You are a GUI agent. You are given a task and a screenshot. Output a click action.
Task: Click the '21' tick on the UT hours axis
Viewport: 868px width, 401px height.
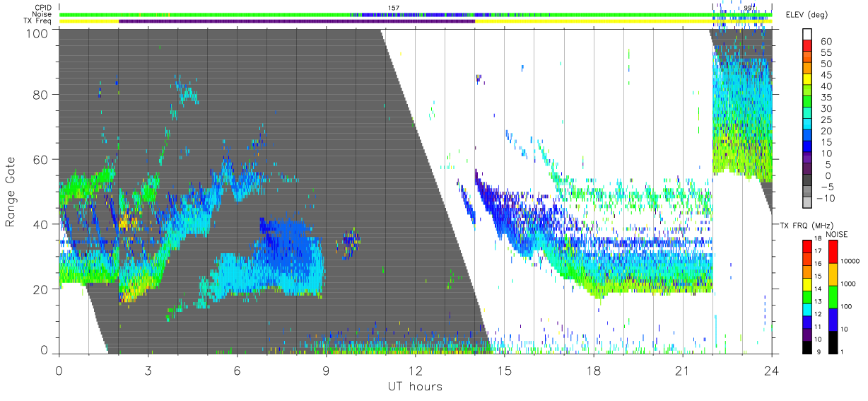coord(682,370)
